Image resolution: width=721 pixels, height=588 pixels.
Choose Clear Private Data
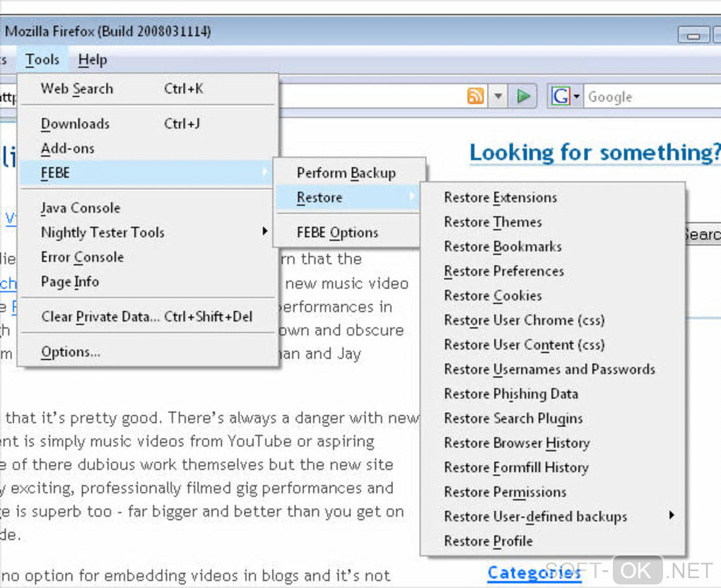coord(148,317)
